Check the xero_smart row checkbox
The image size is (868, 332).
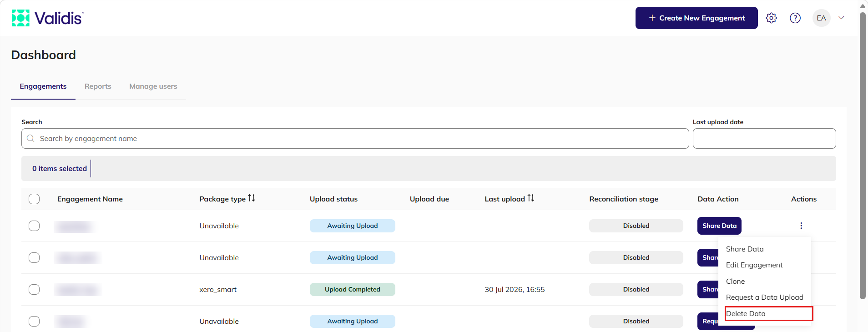tap(34, 290)
